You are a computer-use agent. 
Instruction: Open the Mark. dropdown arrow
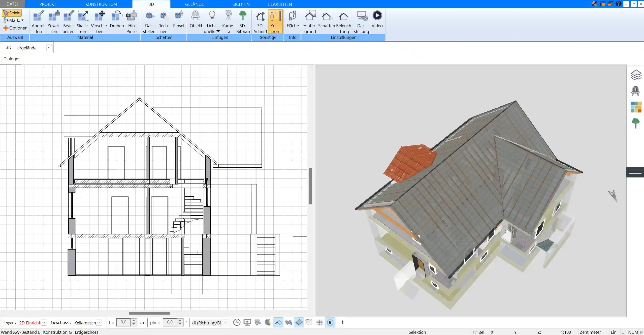click(x=22, y=20)
